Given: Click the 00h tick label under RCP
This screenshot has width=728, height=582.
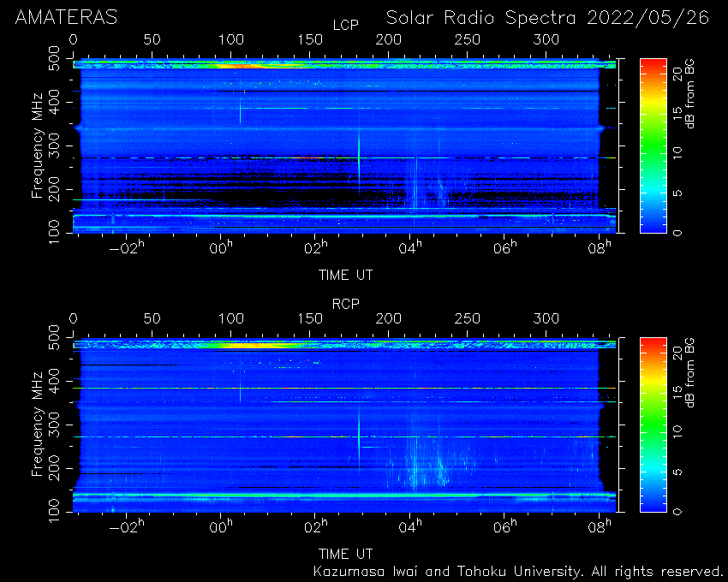Looking at the screenshot, I should coord(221,526).
